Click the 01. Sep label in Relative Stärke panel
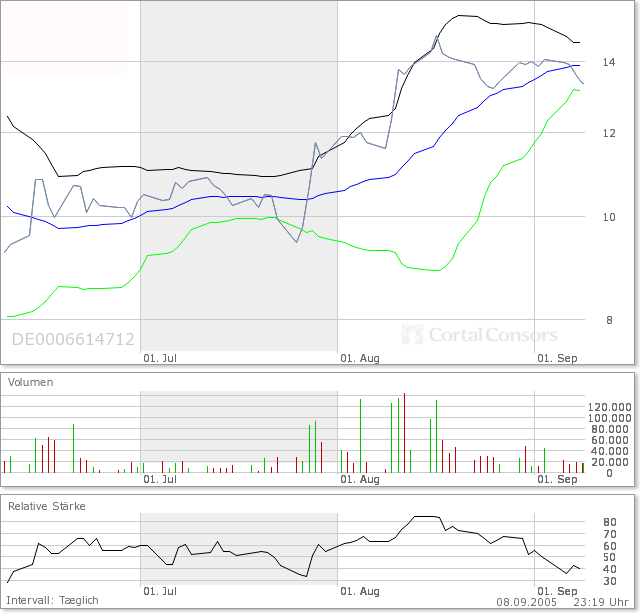 pyautogui.click(x=559, y=591)
